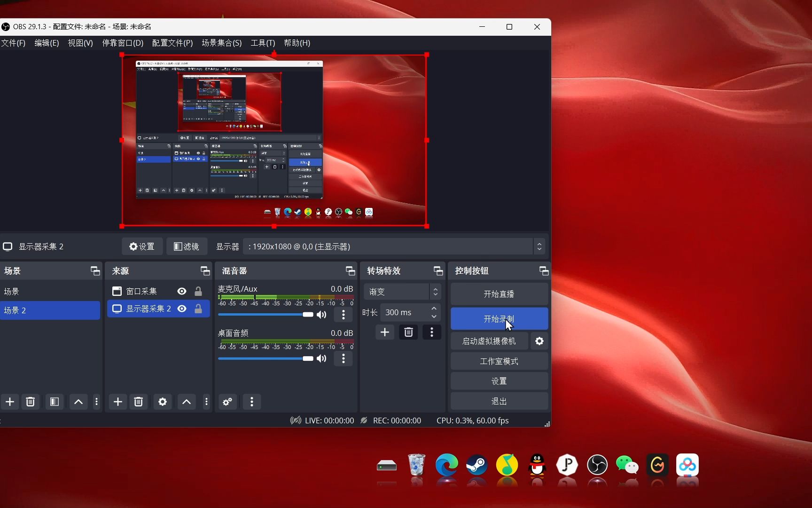812x508 pixels.
Task: Select 场景 2 in scene list
Action: point(50,310)
